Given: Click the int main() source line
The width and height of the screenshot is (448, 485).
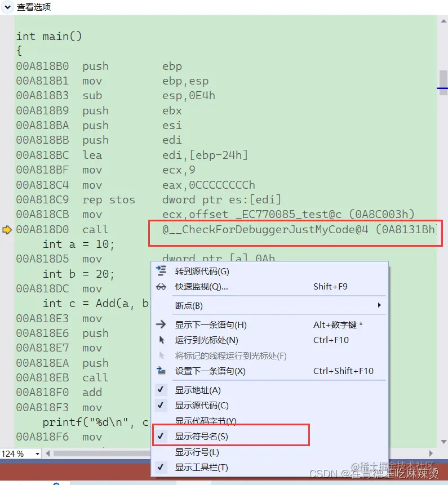Looking at the screenshot, I should click(x=49, y=37).
